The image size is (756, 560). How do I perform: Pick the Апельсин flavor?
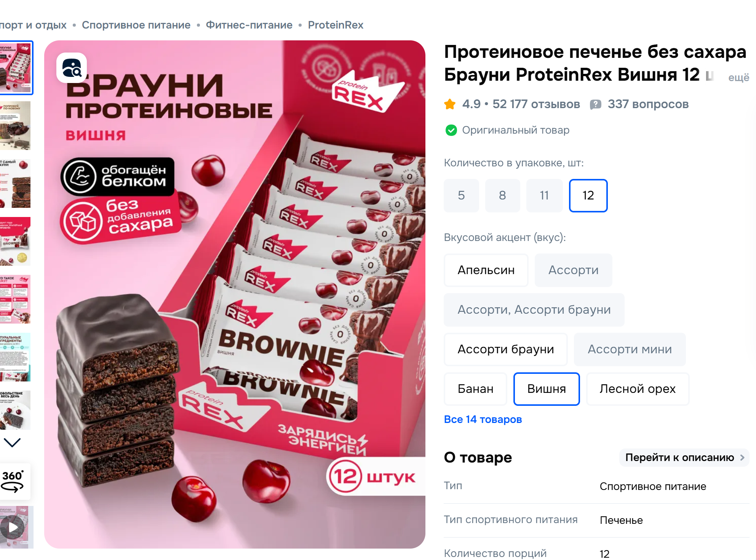click(486, 270)
